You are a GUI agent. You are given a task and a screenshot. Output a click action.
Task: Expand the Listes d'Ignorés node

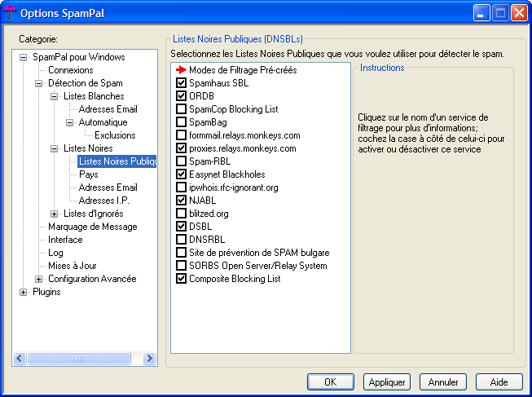pos(55,214)
